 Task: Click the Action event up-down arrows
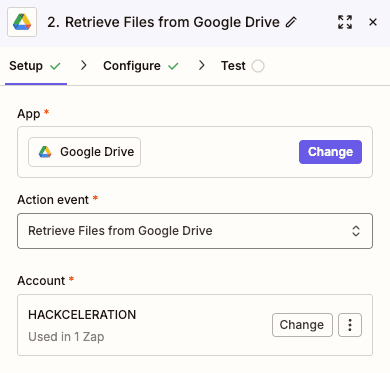coord(356,231)
